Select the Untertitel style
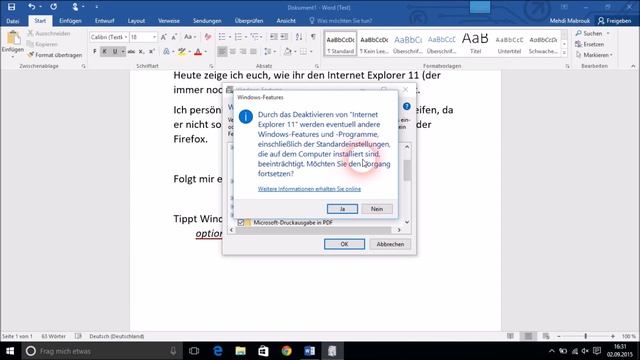This screenshot has height=360, width=640. (x=509, y=43)
